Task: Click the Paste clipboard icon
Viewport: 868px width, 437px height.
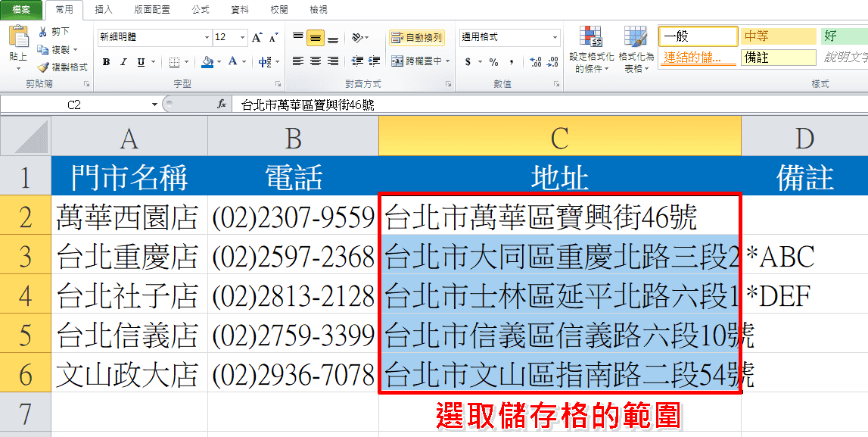Action: 19,38
